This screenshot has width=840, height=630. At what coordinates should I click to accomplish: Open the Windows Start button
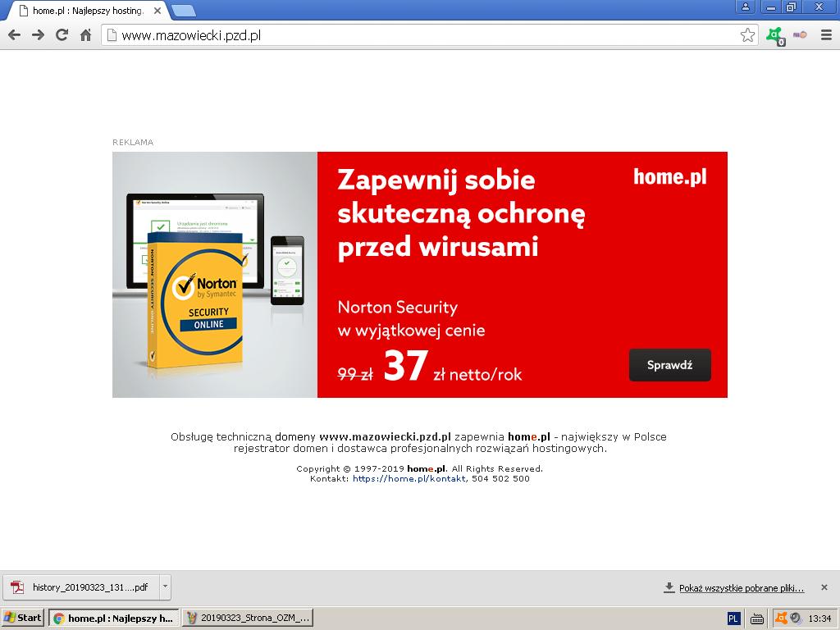(23, 618)
